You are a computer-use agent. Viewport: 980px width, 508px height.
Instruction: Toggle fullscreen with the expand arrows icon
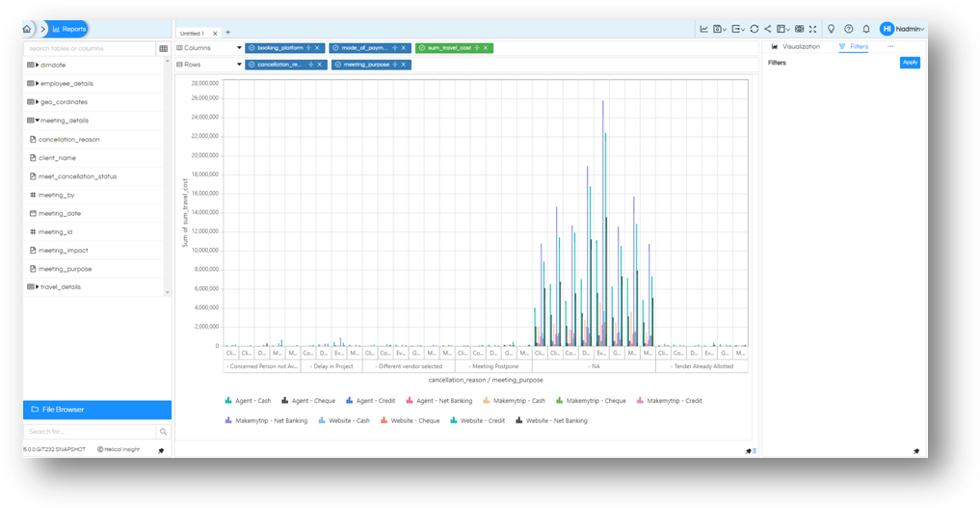[x=812, y=29]
